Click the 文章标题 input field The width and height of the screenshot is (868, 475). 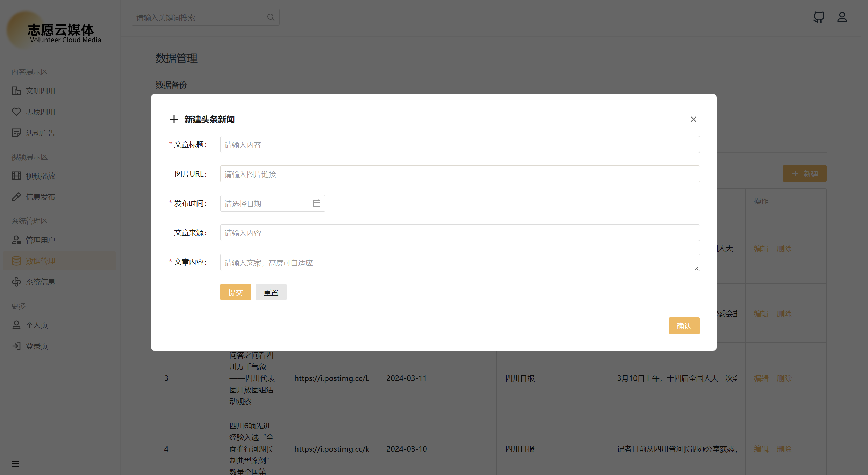459,145
